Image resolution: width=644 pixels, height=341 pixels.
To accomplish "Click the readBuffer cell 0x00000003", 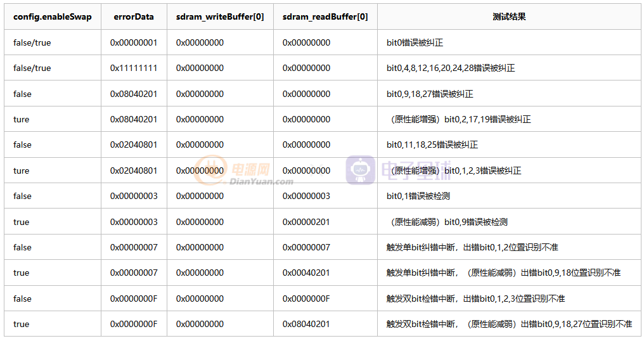I will coord(306,196).
